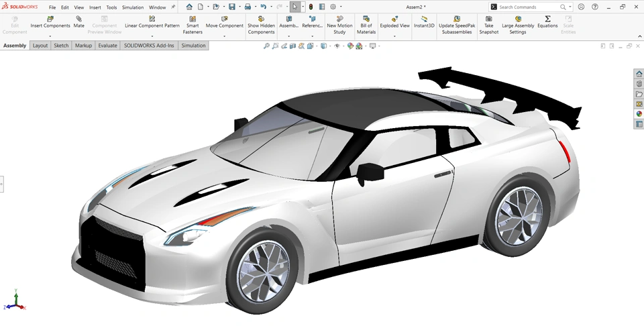
Task: Expand the Linear Component Pattern dropdown arrow
Action: (152, 36)
